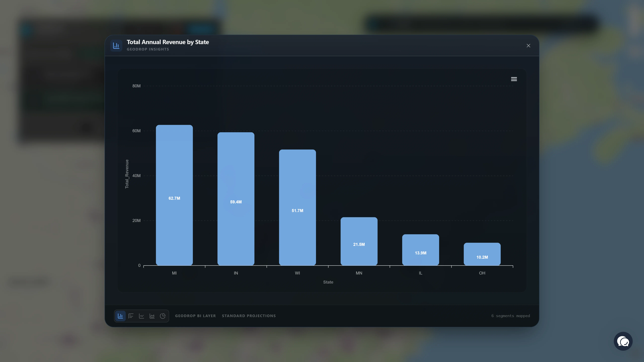Screen dimensions: 644x362
Task: Switch to horizontal bar chart view
Action: click(131, 316)
